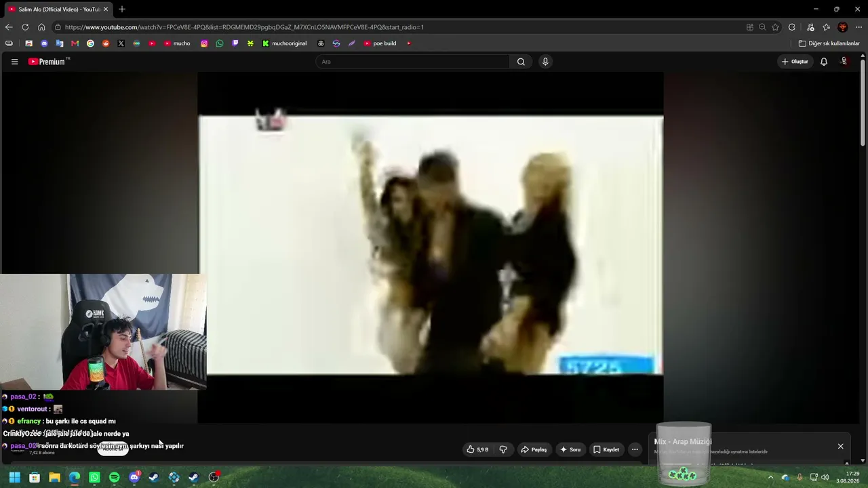Viewport: 868px width, 488px height.
Task: Add this page to favorites star
Action: coord(775,27)
